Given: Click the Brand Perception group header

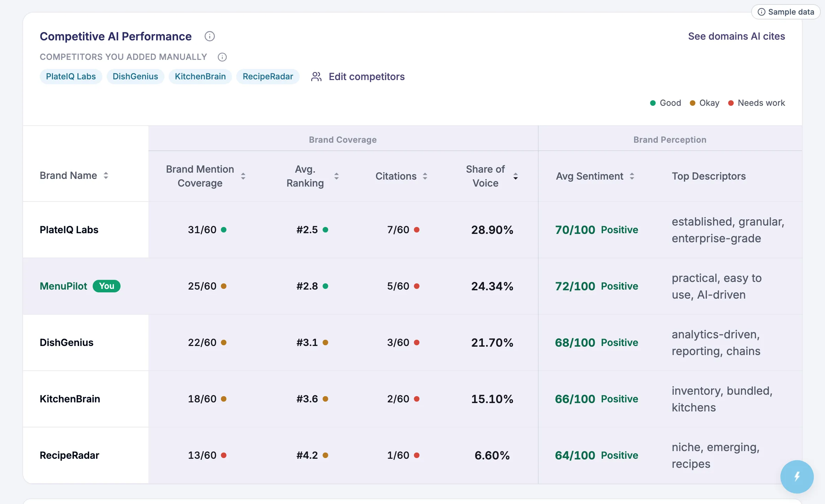Looking at the screenshot, I should [670, 140].
